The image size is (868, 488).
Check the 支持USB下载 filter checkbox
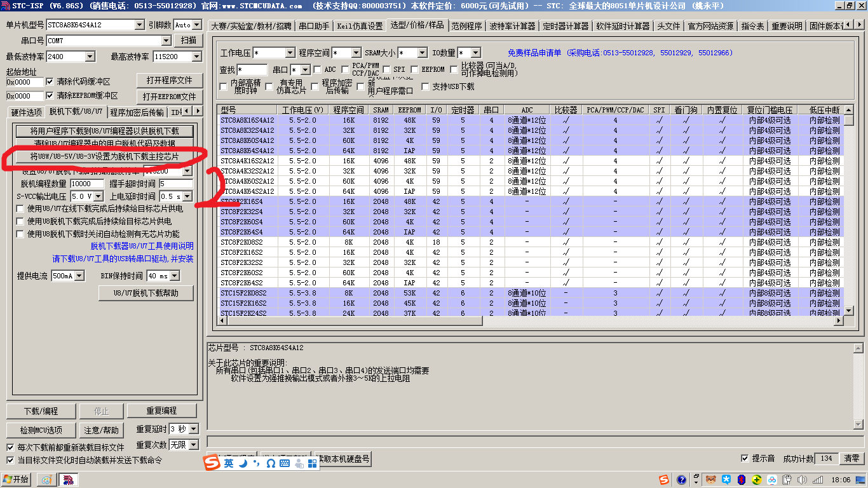click(425, 86)
